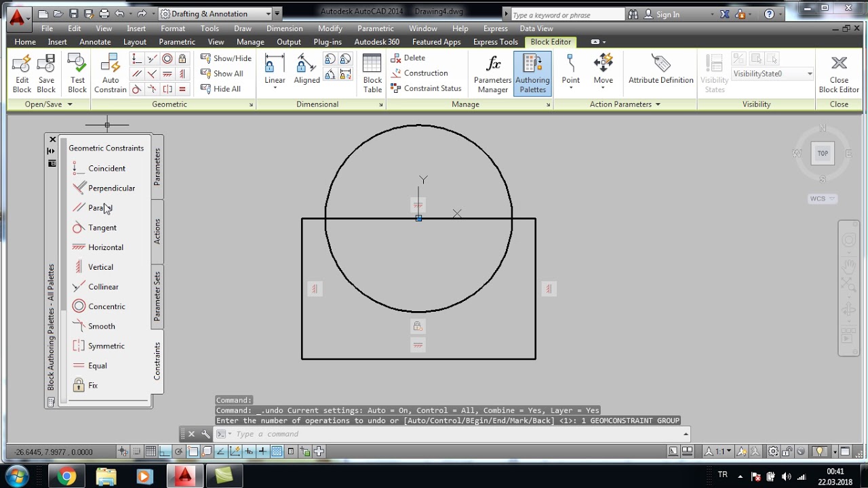
Task: Click the Hide All constraints button
Action: [x=220, y=89]
